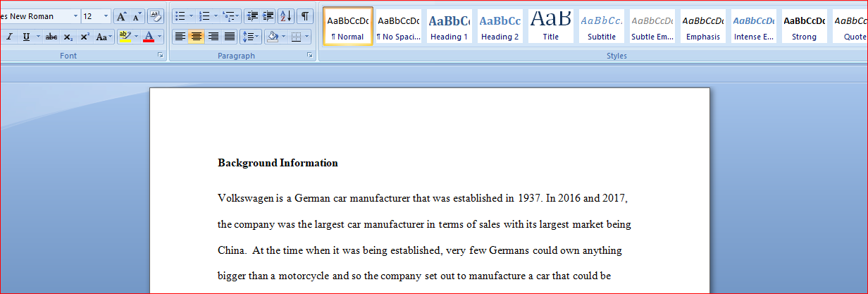868x294 pixels.
Task: Apply paragraph shading with paint bucket
Action: (x=272, y=37)
